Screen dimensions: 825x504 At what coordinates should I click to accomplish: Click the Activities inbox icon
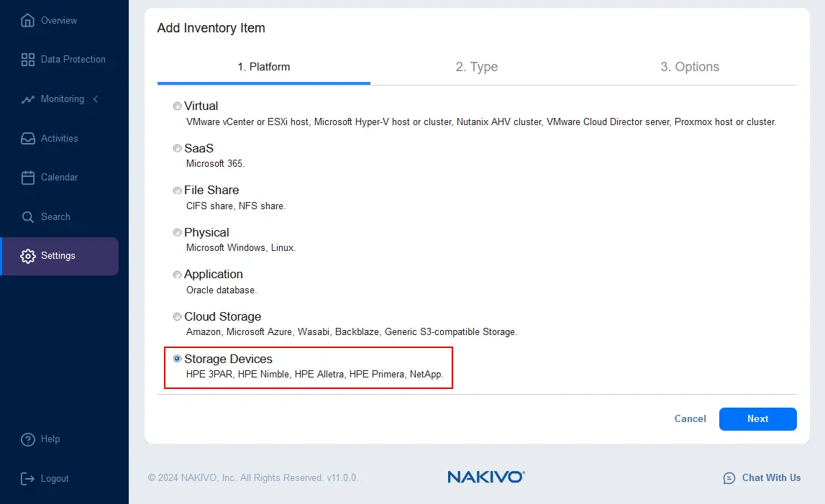click(x=27, y=138)
